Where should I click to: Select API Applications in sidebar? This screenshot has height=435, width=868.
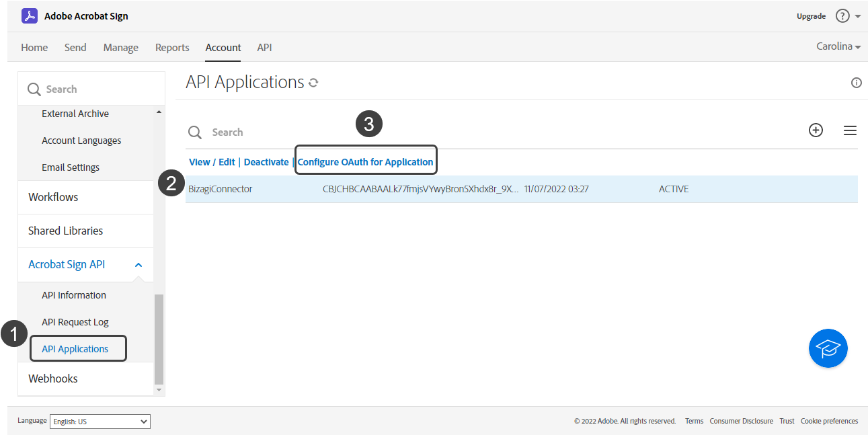coord(75,349)
